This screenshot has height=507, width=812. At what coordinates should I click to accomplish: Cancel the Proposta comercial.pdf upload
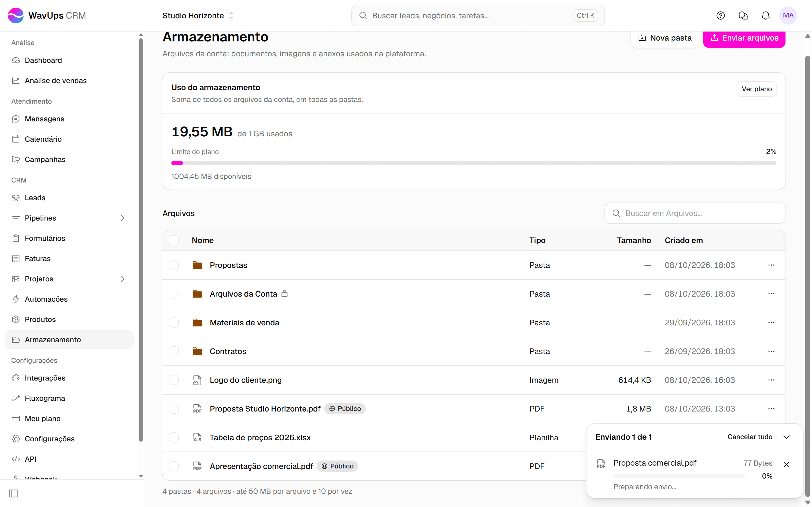click(x=787, y=464)
